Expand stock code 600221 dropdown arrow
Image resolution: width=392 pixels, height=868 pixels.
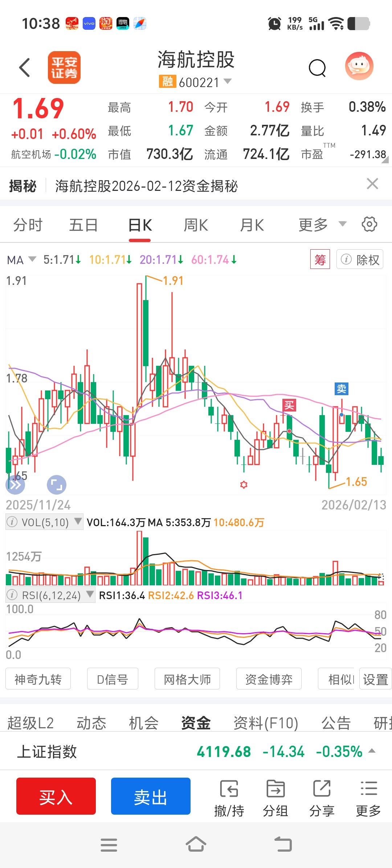click(x=227, y=81)
